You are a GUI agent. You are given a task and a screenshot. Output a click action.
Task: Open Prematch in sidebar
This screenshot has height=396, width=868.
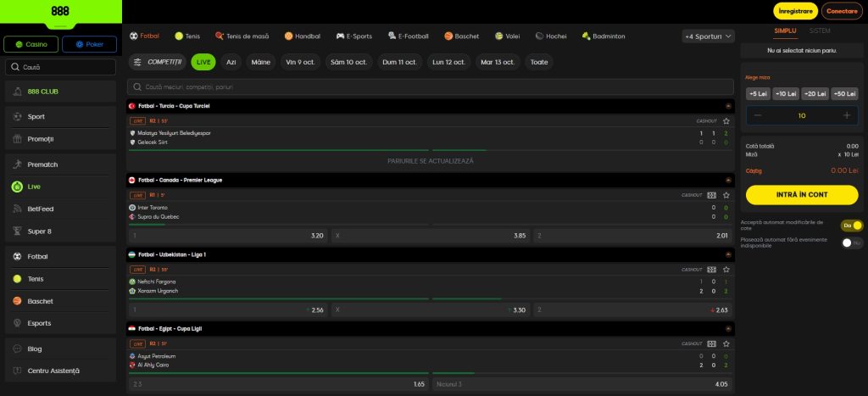pyautogui.click(x=61, y=165)
